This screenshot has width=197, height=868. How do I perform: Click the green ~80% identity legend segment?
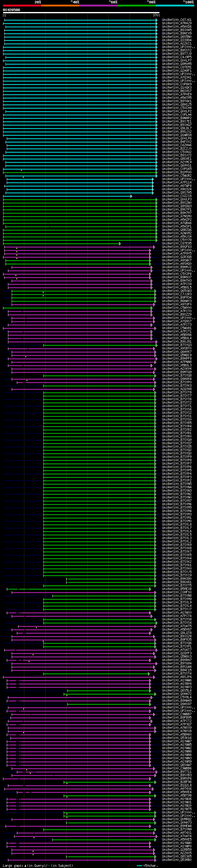click(x=137, y=6)
